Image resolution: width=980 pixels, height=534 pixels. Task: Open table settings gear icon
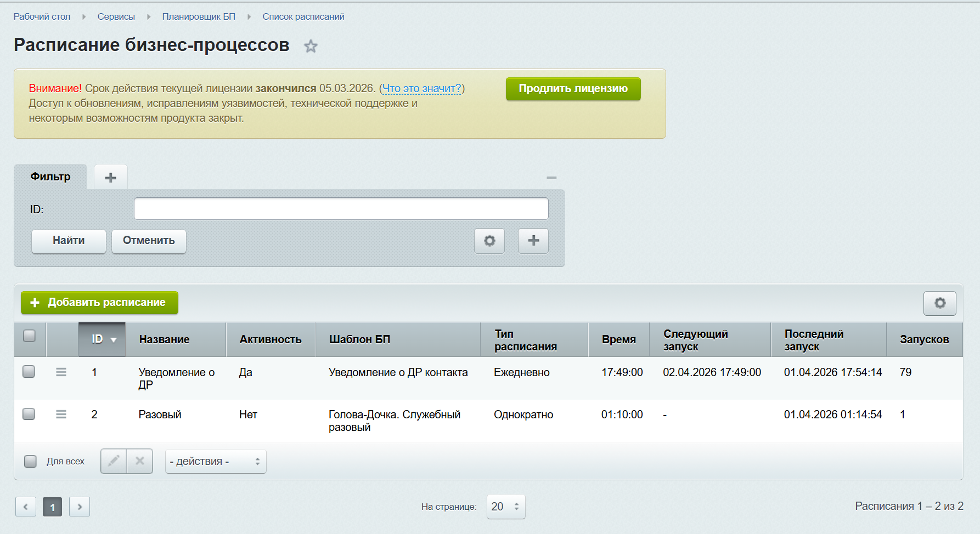(x=940, y=303)
